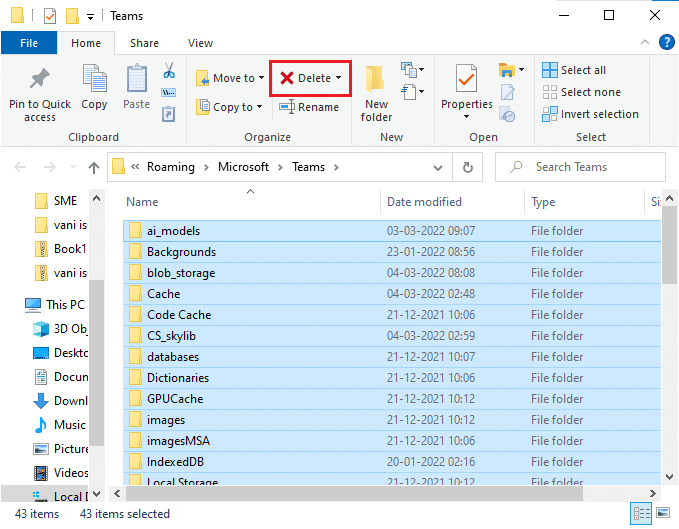
Task: Go up one folder level
Action: point(94,167)
